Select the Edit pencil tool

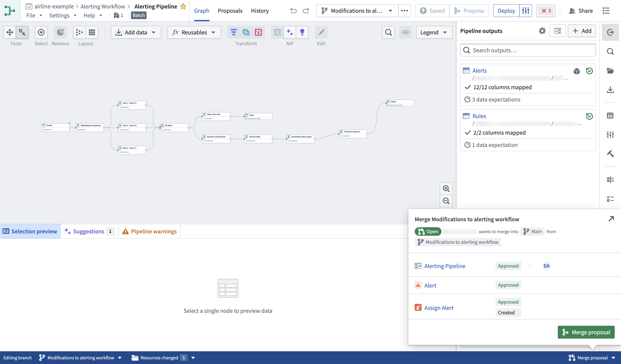(x=321, y=32)
